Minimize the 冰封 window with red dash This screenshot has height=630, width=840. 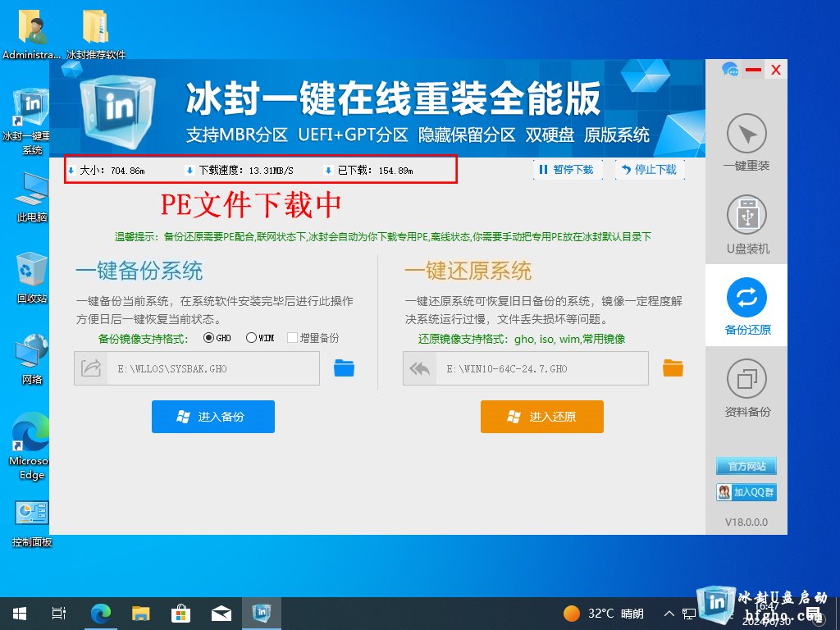click(x=754, y=70)
